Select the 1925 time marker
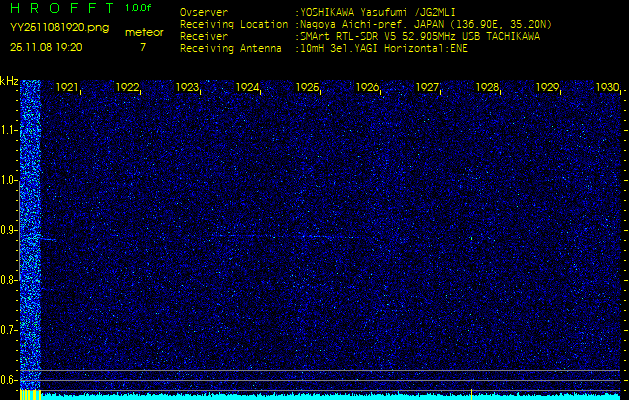 click(307, 88)
